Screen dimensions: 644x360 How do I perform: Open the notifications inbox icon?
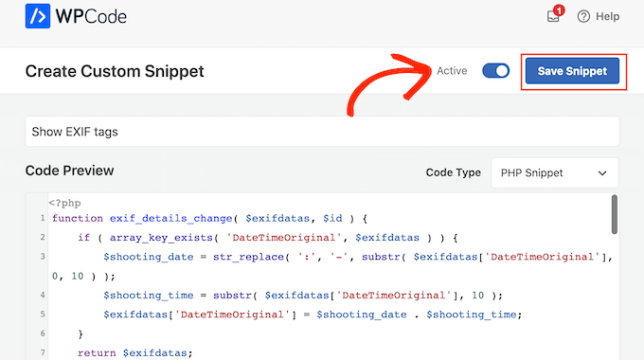[554, 16]
